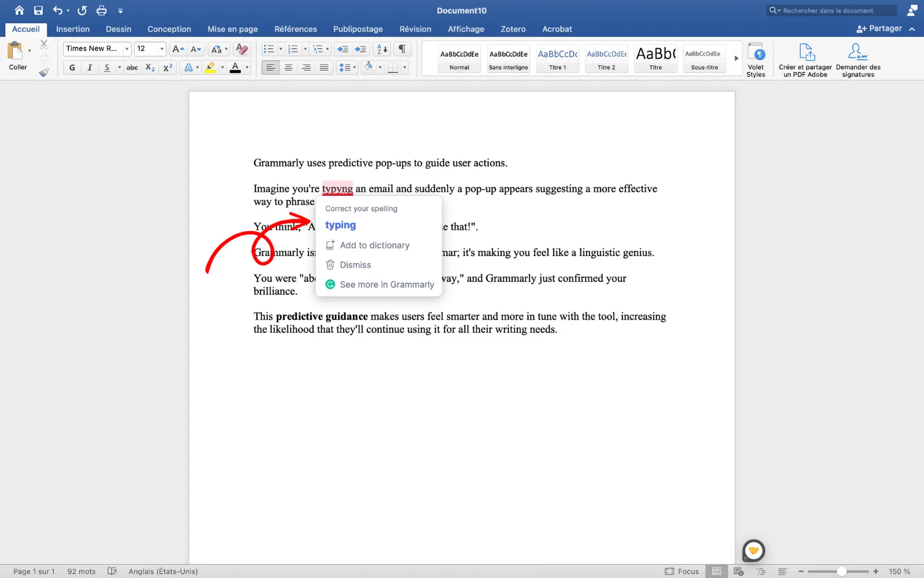Viewport: 924px width, 578px height.
Task: Click the Grammarly floating widget icon
Action: point(754,550)
